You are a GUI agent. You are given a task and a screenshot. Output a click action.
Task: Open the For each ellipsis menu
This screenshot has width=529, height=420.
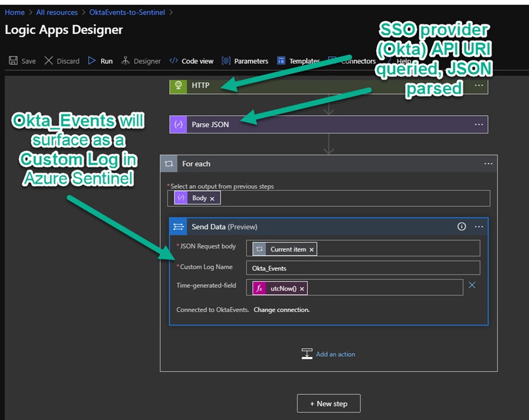[488, 164]
